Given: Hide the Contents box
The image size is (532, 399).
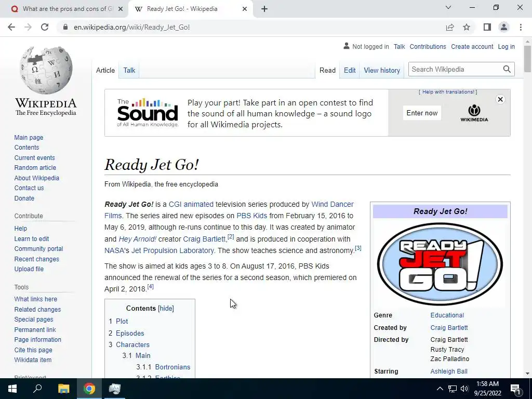Looking at the screenshot, I should pos(166,308).
